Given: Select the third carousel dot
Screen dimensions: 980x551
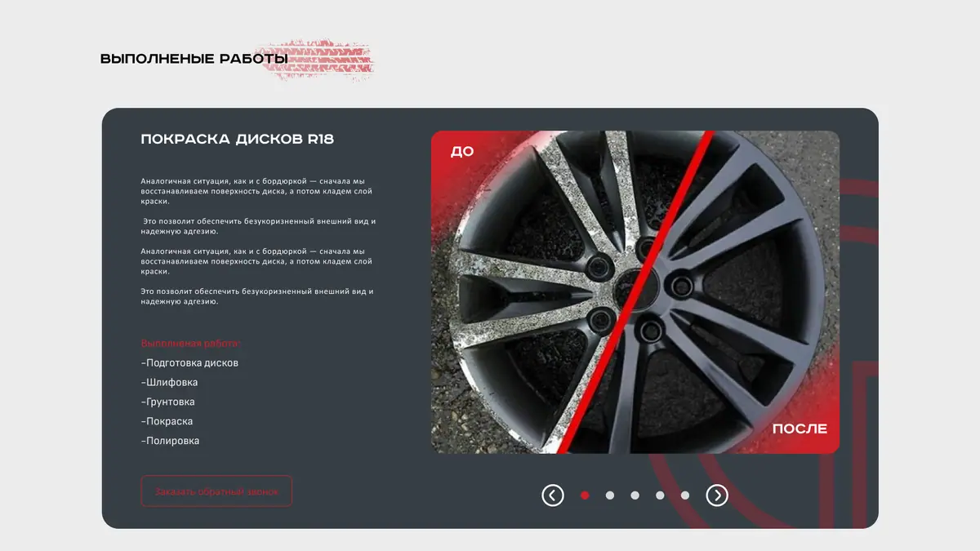Looking at the screenshot, I should (x=635, y=495).
